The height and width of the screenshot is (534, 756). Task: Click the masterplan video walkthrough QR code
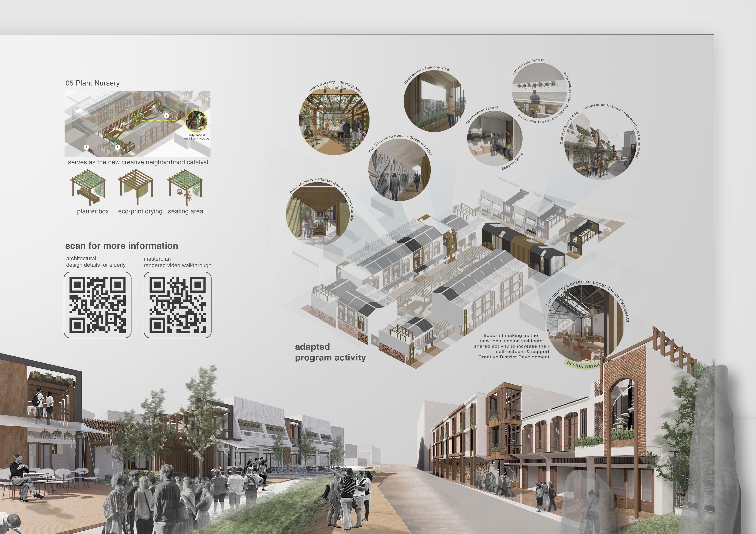178,305
